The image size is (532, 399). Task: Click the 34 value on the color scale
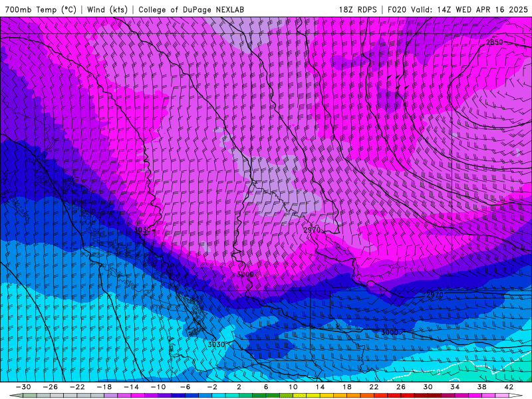tap(455, 387)
